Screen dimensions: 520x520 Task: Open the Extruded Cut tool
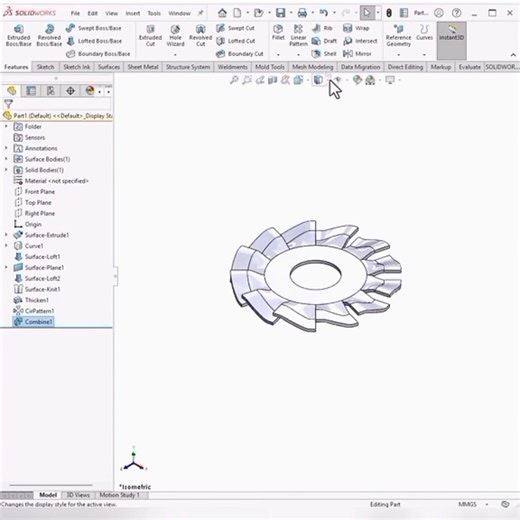pyautogui.click(x=150, y=35)
